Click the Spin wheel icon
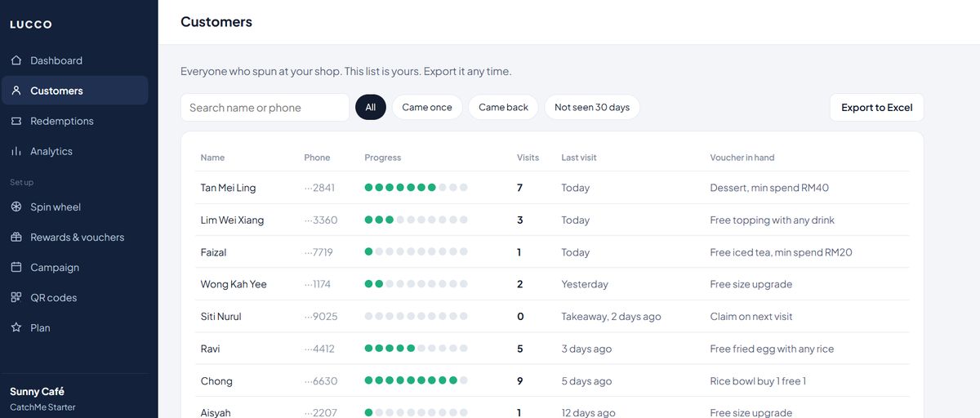The width and height of the screenshot is (980, 418). 16,207
